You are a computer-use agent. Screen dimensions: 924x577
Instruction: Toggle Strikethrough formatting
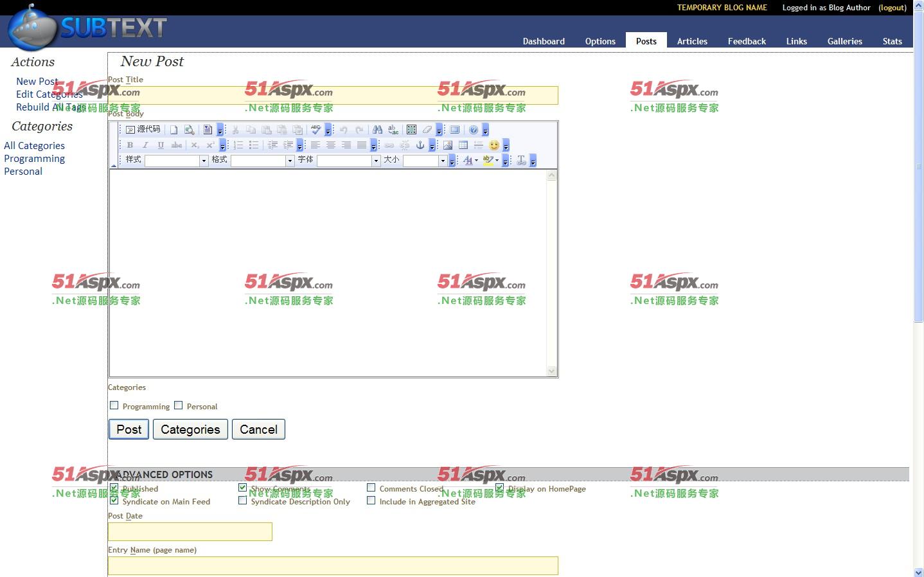point(176,145)
